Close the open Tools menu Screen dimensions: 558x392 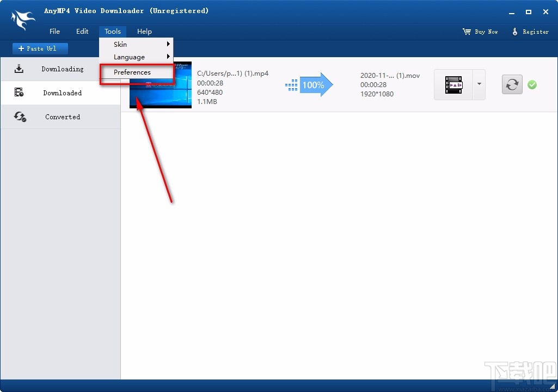113,32
